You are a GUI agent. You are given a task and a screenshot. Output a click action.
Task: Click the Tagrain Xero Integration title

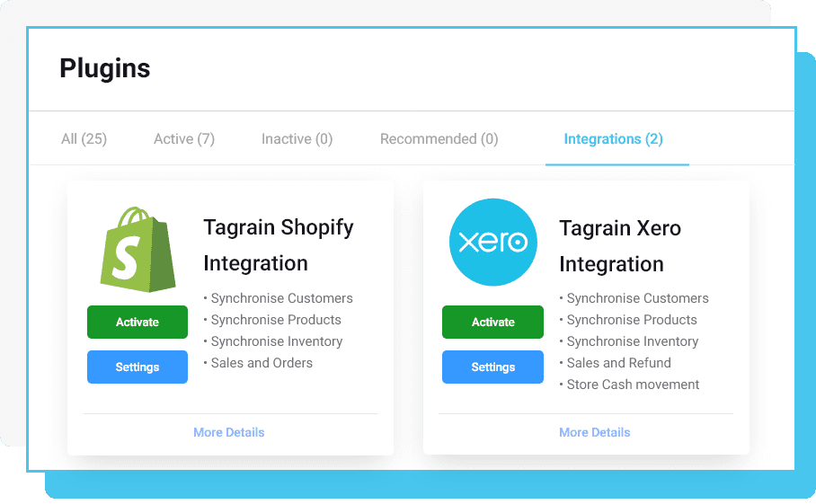[620, 246]
